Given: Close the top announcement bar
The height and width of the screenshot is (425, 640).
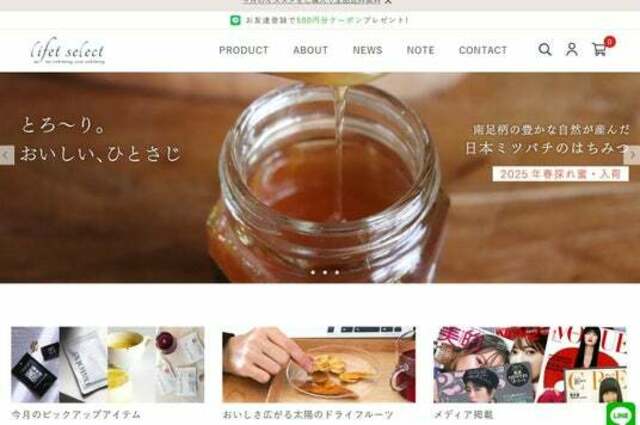Looking at the screenshot, I should 388,2.
